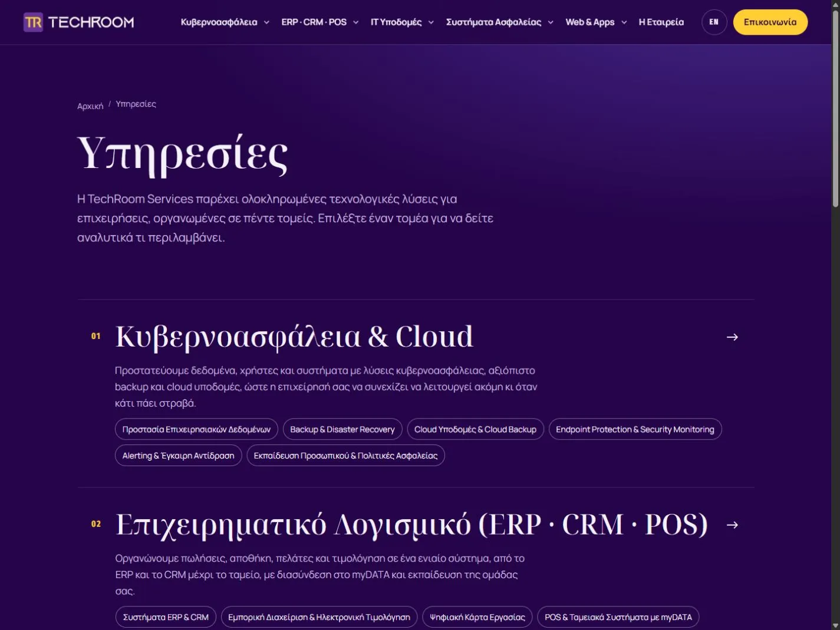Click the arrow icon beside Κυβερνοασφάλεια & Cloud
This screenshot has height=630, width=840.
tap(732, 337)
